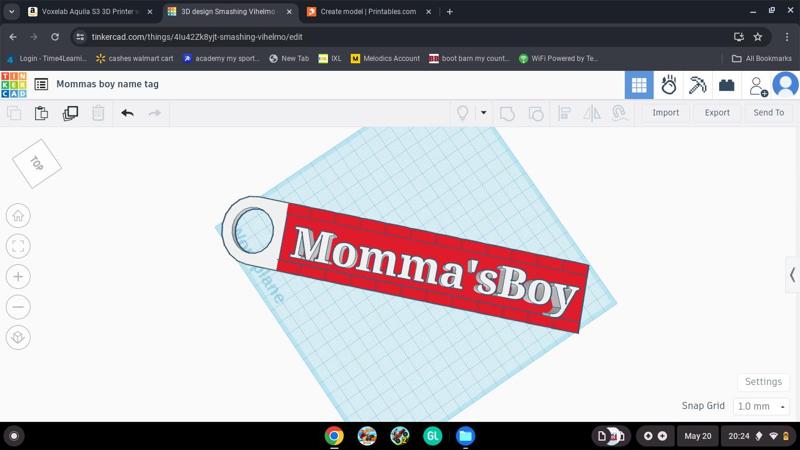This screenshot has height=450, width=800.
Task: Select the 3D Design grid view button
Action: pos(639,85)
